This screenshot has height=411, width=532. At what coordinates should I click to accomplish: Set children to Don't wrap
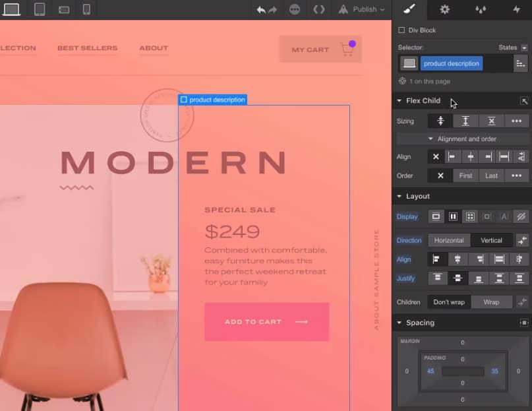point(449,302)
